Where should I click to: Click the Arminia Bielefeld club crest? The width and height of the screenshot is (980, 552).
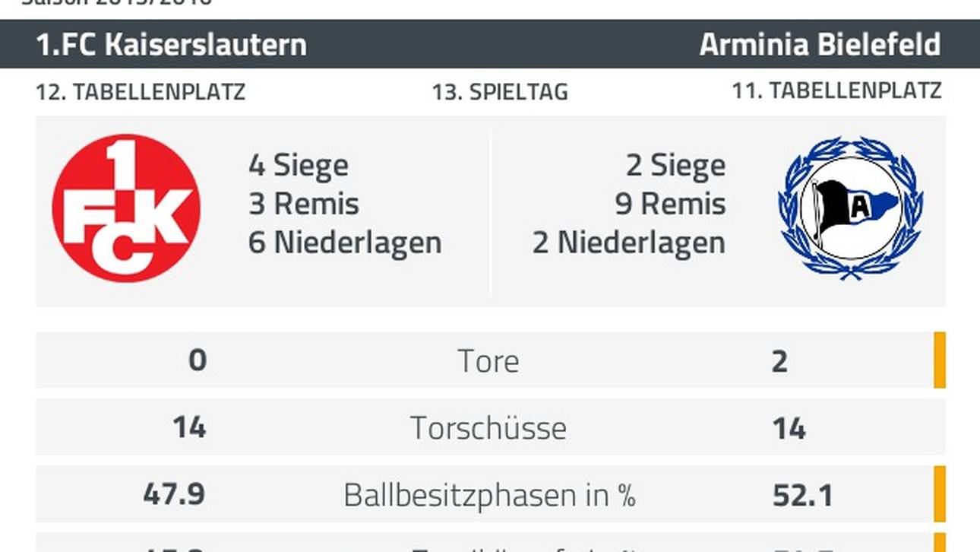[850, 208]
